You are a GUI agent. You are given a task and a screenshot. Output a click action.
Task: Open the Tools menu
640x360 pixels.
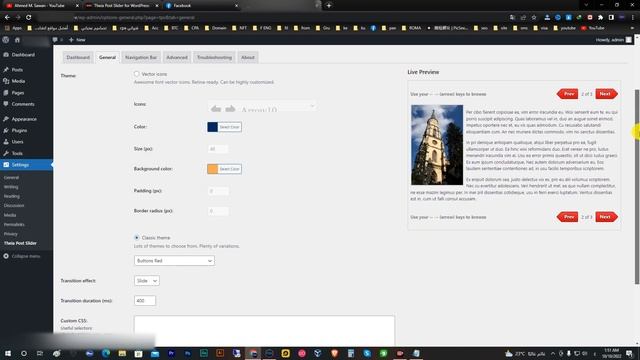(x=17, y=153)
